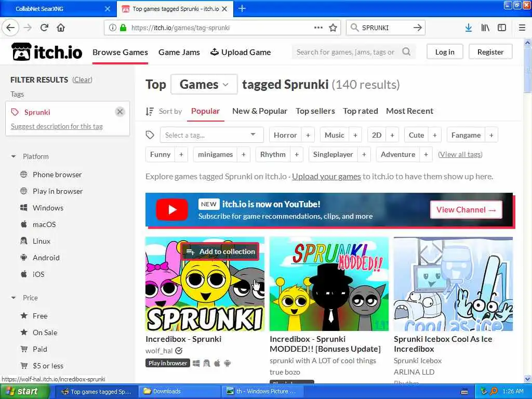
Task: Add Fangame tag with its plus button
Action: pyautogui.click(x=491, y=135)
